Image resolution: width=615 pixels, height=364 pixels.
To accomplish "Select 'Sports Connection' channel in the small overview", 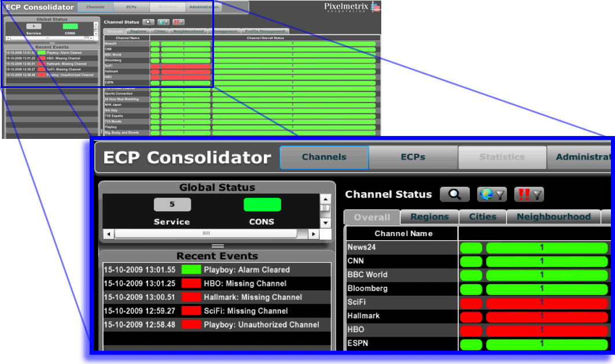I will (119, 94).
